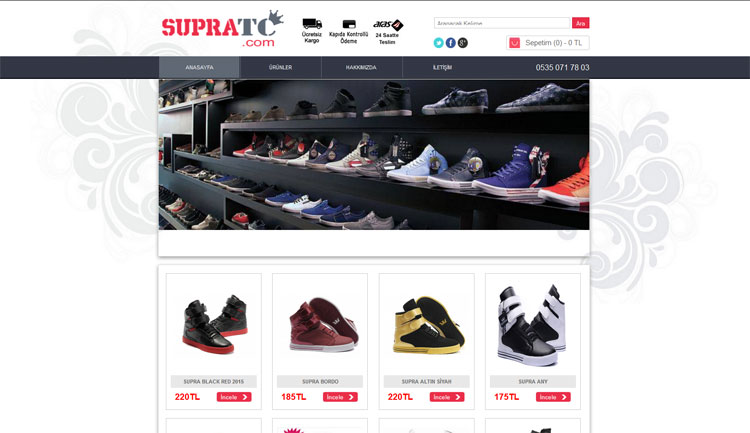Click the cash on delivery card icon
The image size is (750, 433).
pyautogui.click(x=349, y=24)
